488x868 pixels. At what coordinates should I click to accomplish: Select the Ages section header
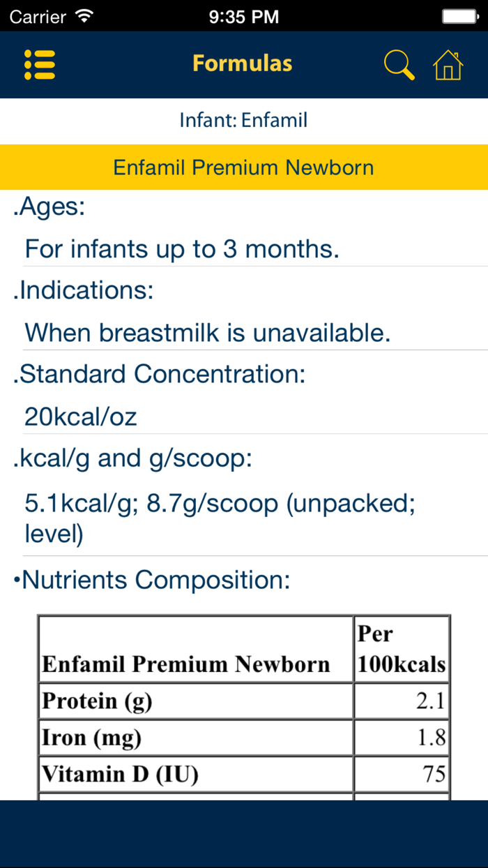pos(49,207)
